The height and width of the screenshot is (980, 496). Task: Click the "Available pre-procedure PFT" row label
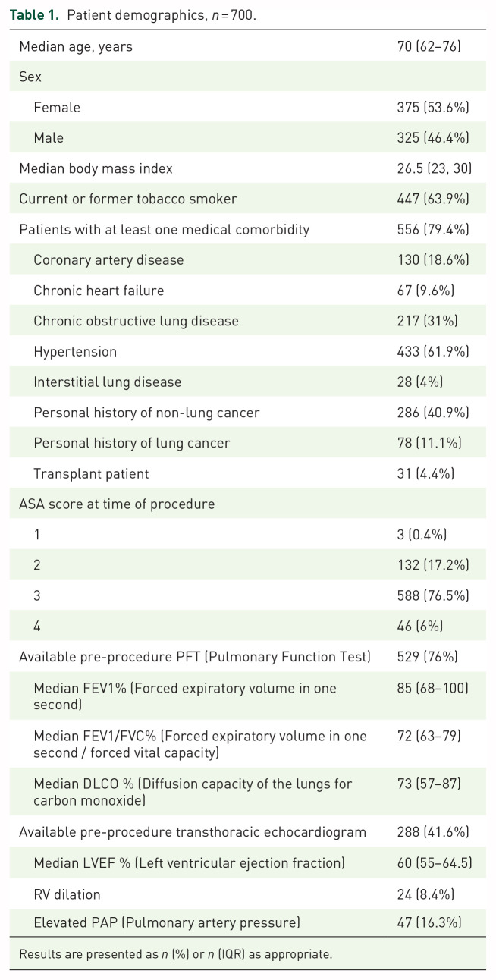pos(194,656)
